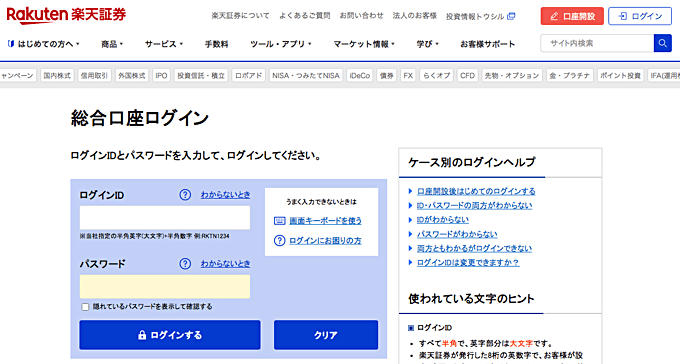Select the 金・プラチナ category tab
Viewport: 680px width, 364px height.
point(569,75)
